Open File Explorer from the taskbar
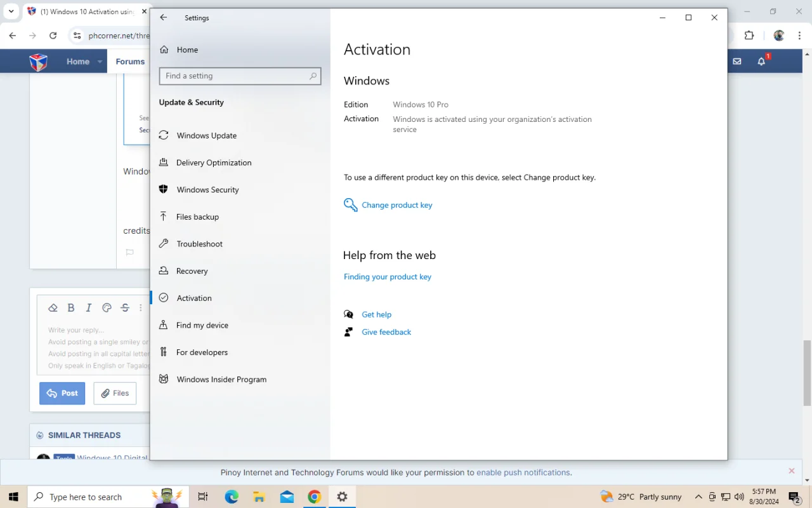This screenshot has width=812, height=508. pyautogui.click(x=259, y=497)
